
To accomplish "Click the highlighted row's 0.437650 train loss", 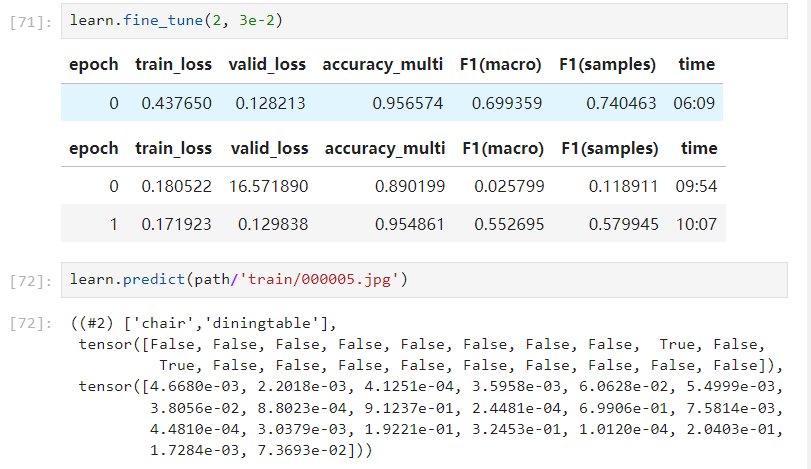I will (x=176, y=103).
